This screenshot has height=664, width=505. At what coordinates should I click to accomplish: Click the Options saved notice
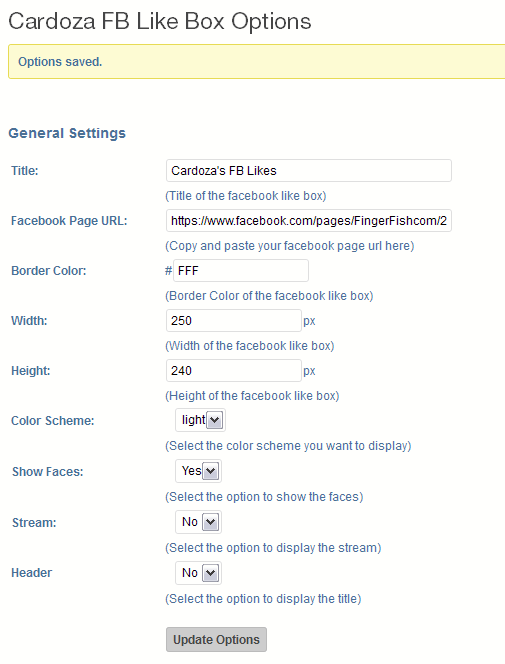click(x=257, y=62)
